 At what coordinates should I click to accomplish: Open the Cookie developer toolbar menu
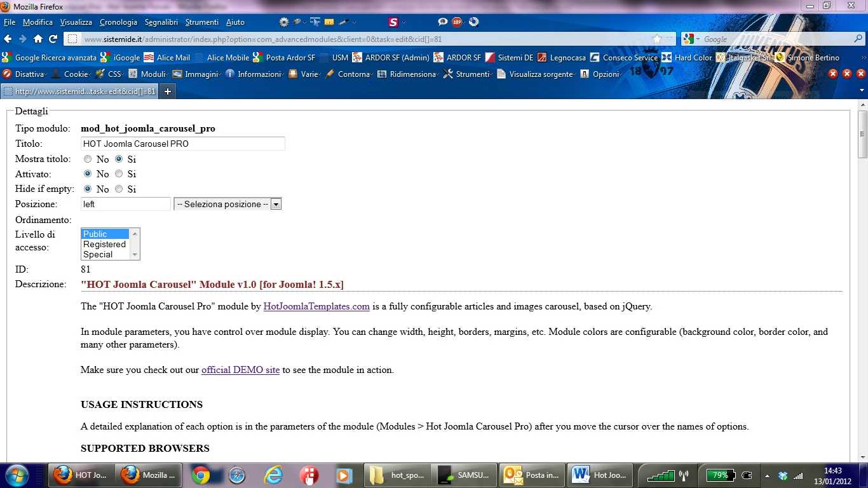point(72,74)
